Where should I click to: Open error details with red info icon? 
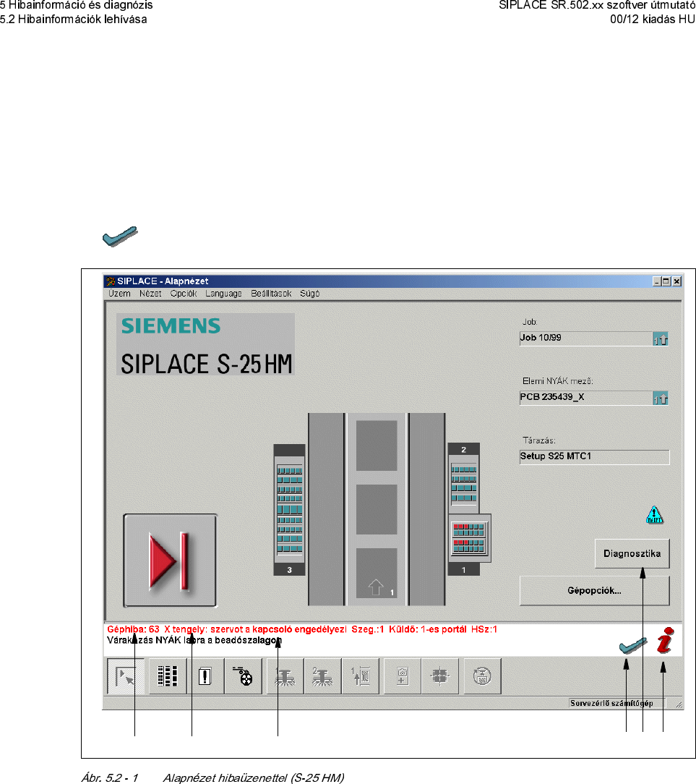point(666,641)
